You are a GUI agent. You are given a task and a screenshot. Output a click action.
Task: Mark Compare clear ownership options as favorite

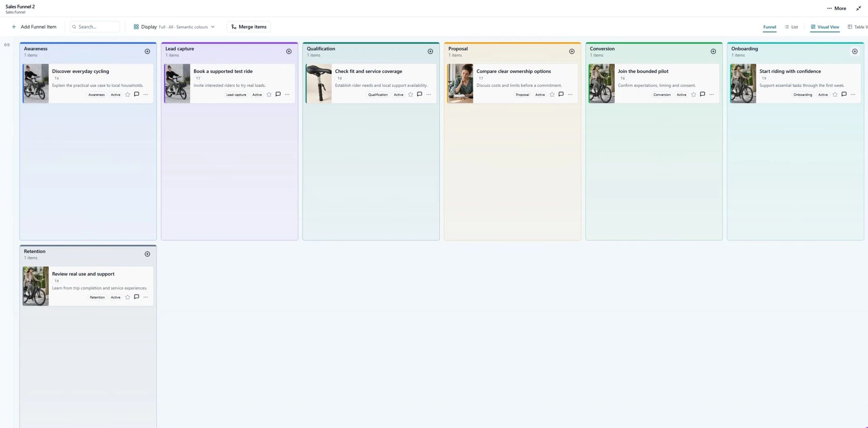pos(552,94)
